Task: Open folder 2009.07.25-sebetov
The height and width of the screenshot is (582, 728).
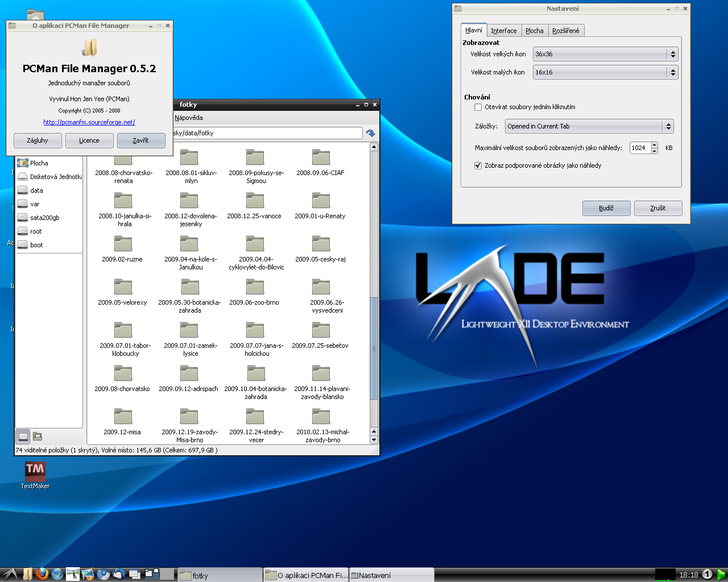Action: coord(321,336)
